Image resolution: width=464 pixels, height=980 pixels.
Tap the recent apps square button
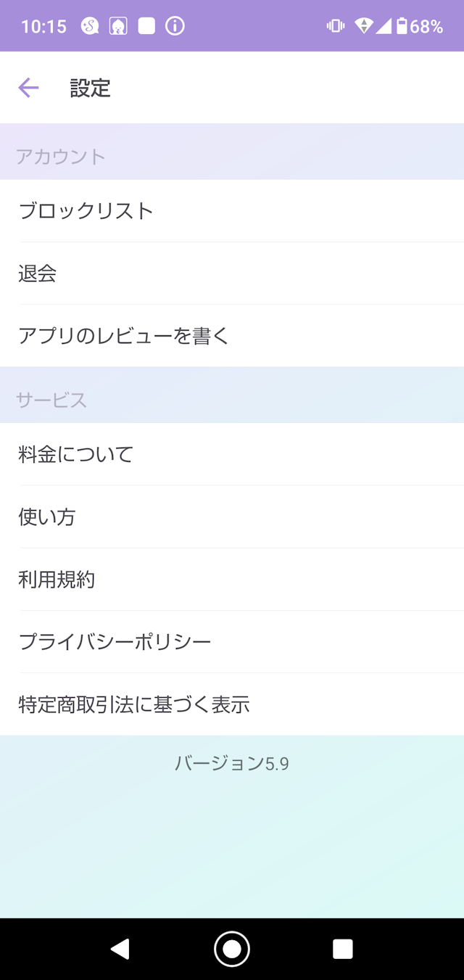[x=342, y=949]
